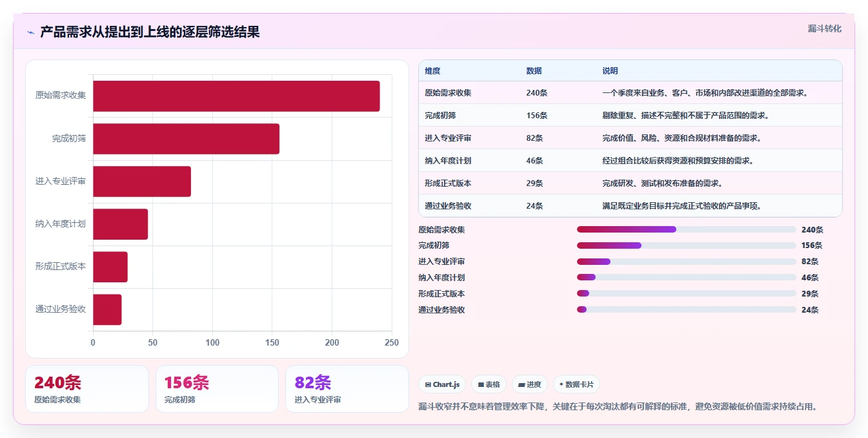Click the 进度 chip
868x438 pixels.
coord(530,384)
